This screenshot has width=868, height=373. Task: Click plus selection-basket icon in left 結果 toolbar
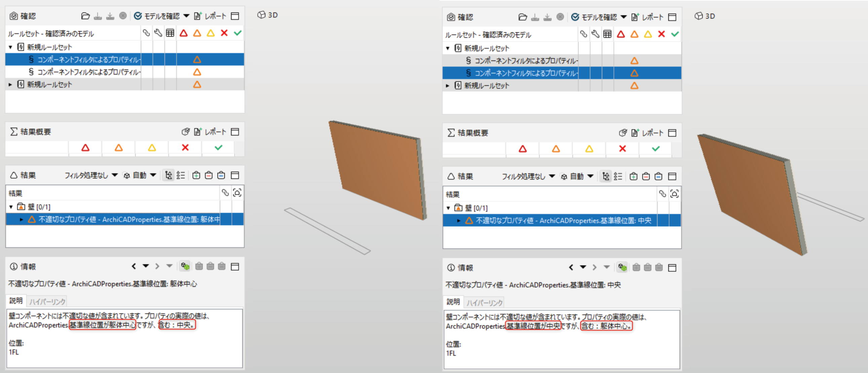(x=196, y=175)
